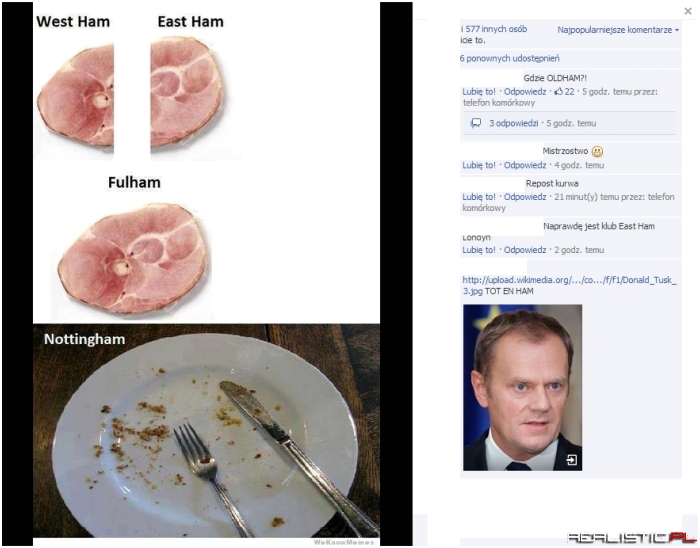Click the ham meme image in viewer
The height and width of the screenshot is (548, 700).
click(206, 274)
